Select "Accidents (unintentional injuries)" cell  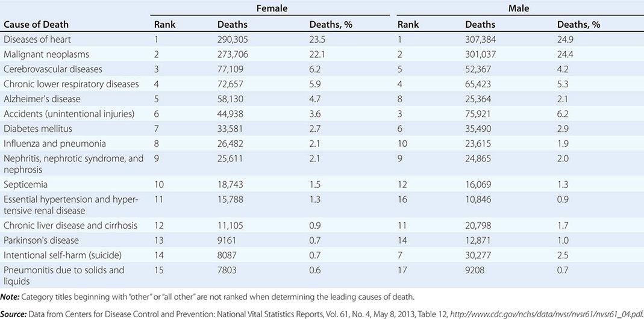pos(69,113)
